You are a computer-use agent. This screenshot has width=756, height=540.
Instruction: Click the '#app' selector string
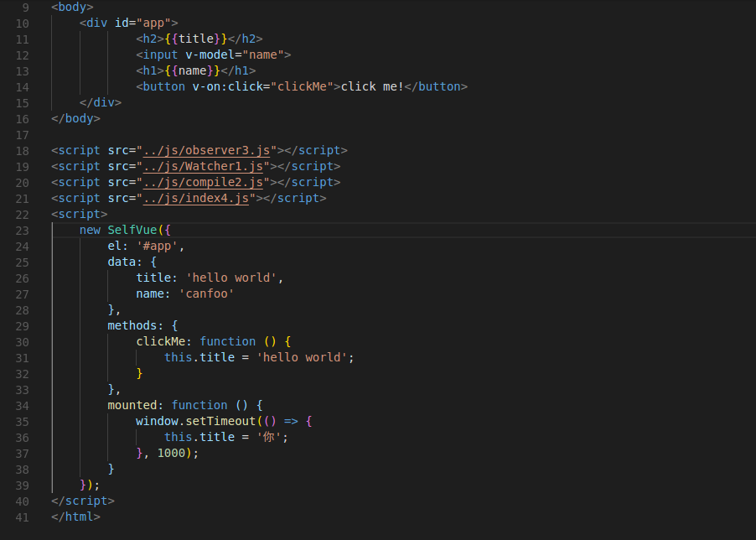157,246
